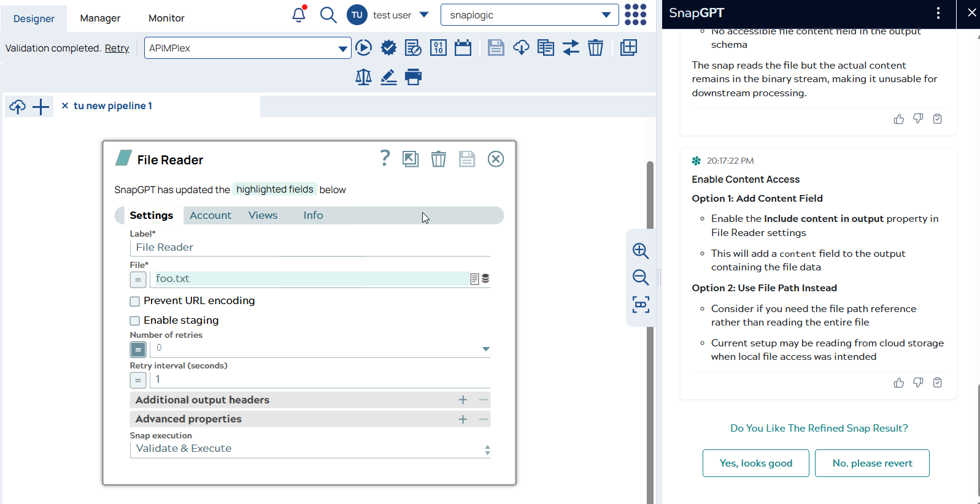Click the validate pipeline checkmark icon
The width and height of the screenshot is (980, 504).
388,48
